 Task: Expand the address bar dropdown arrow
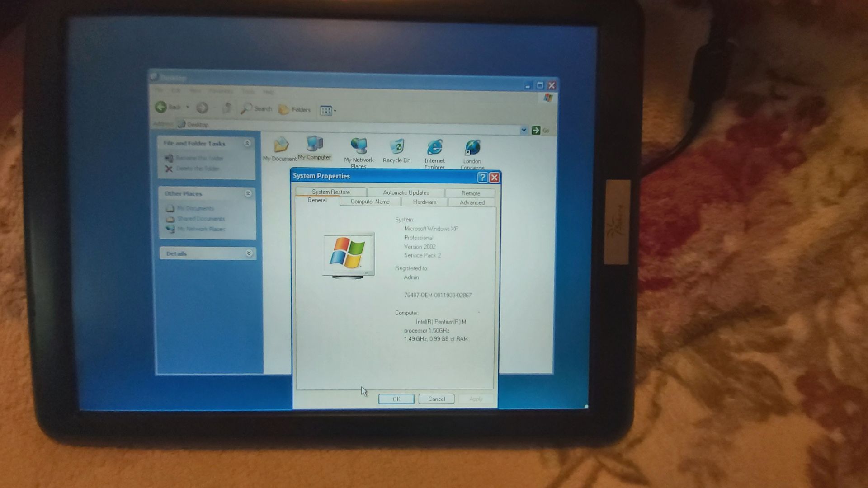(x=524, y=130)
